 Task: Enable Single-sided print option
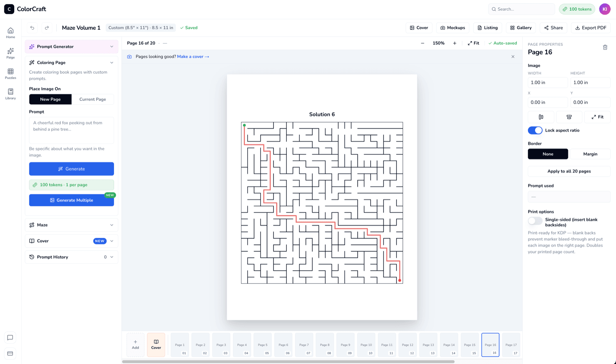point(535,221)
